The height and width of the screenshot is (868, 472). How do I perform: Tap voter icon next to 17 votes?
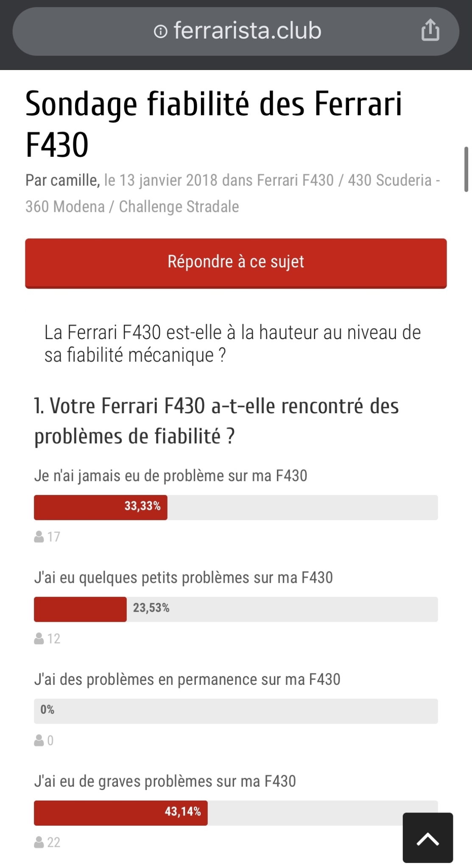[x=39, y=537]
